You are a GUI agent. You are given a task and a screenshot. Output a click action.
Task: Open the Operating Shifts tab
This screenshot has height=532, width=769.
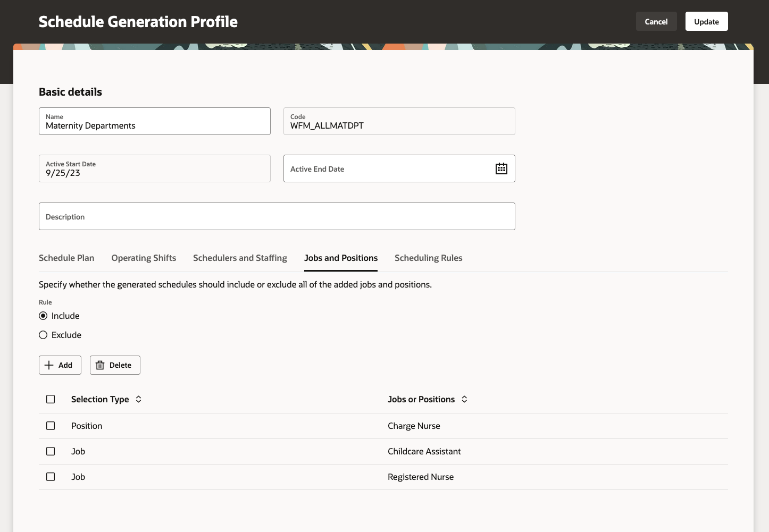click(x=144, y=258)
